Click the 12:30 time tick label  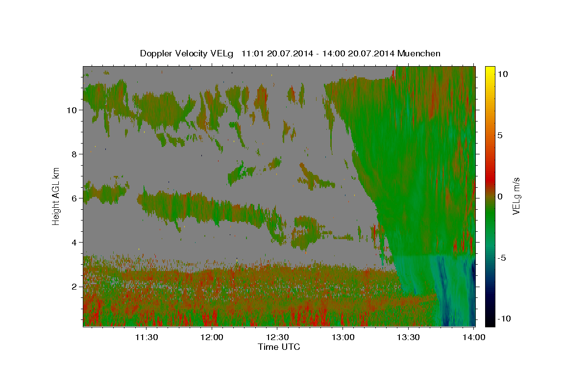click(x=277, y=337)
